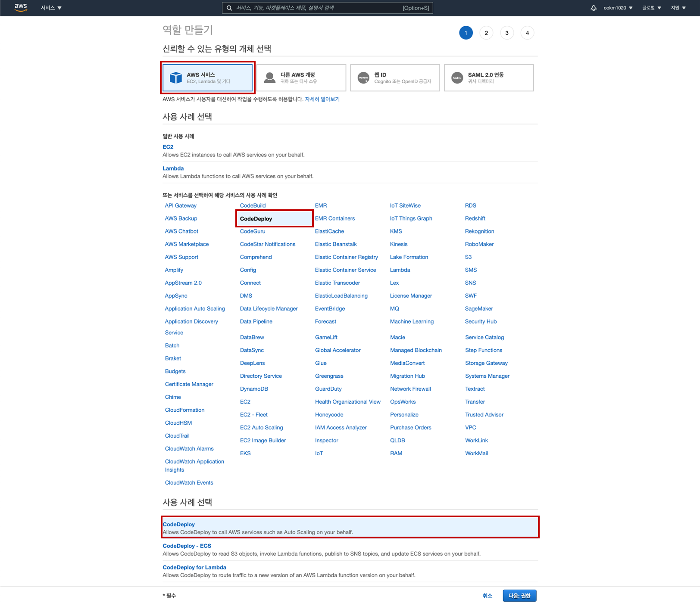The height and width of the screenshot is (603, 700).
Task: Select Health Organizational View service
Action: click(x=348, y=402)
